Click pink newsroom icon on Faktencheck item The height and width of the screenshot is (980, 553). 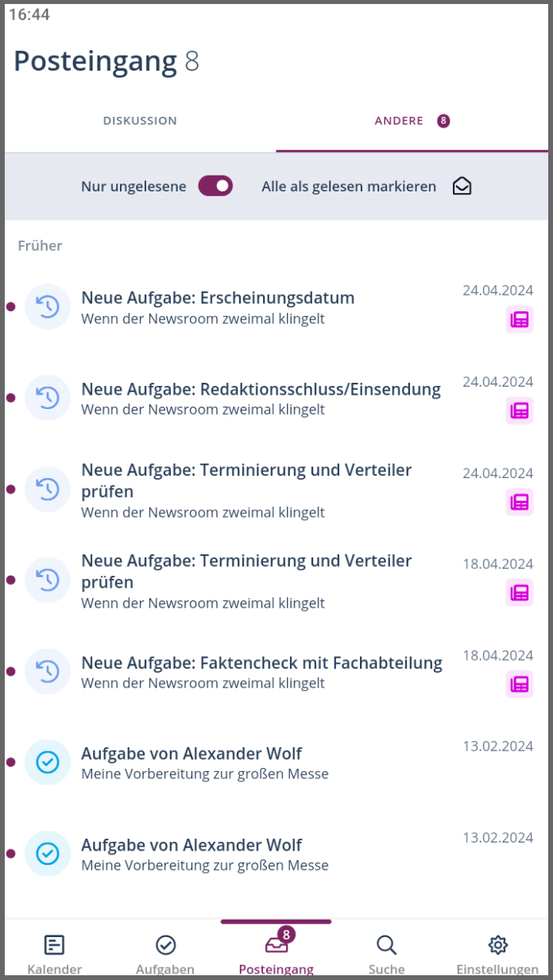point(520,684)
